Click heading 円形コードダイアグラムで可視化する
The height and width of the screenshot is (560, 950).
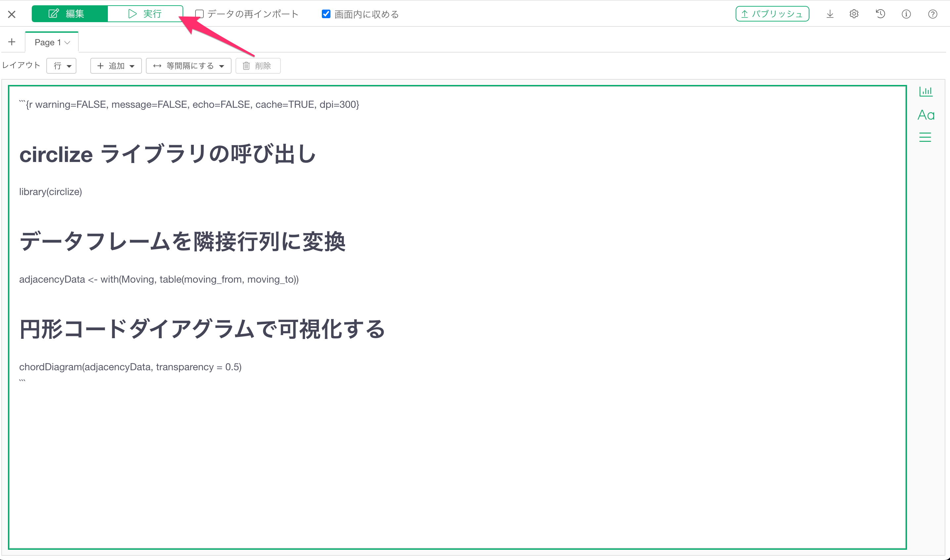202,329
